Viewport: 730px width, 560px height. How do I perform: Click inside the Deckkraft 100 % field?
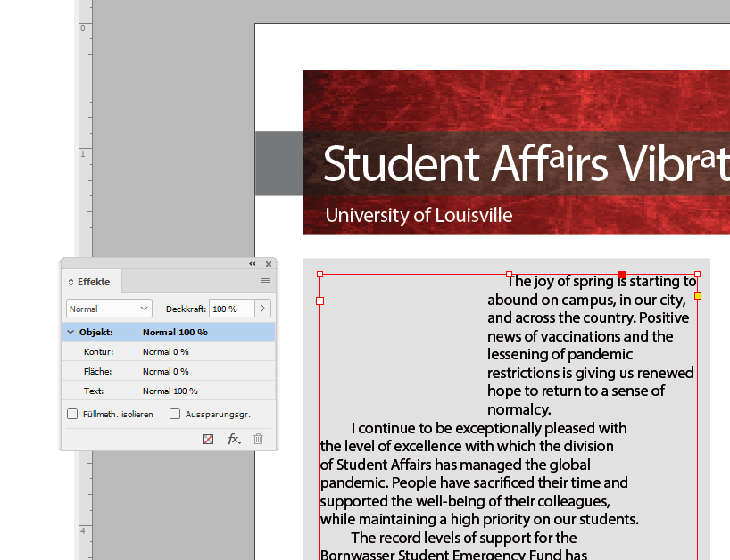(x=226, y=309)
